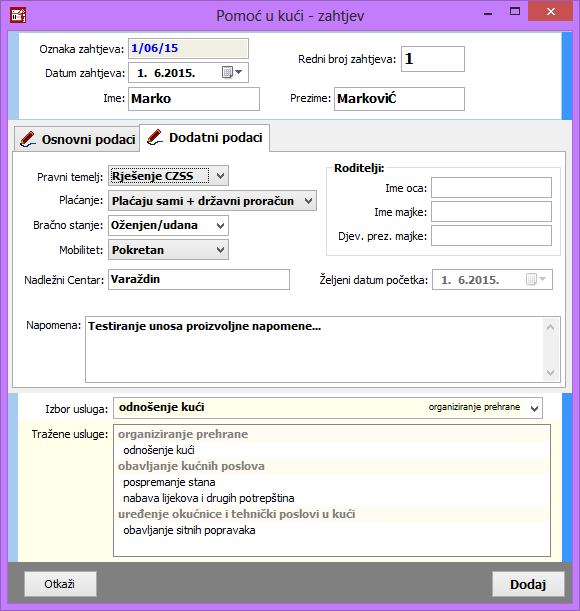The height and width of the screenshot is (611, 580).
Task: Click the Ime oca input field
Action: pyautogui.click(x=491, y=188)
